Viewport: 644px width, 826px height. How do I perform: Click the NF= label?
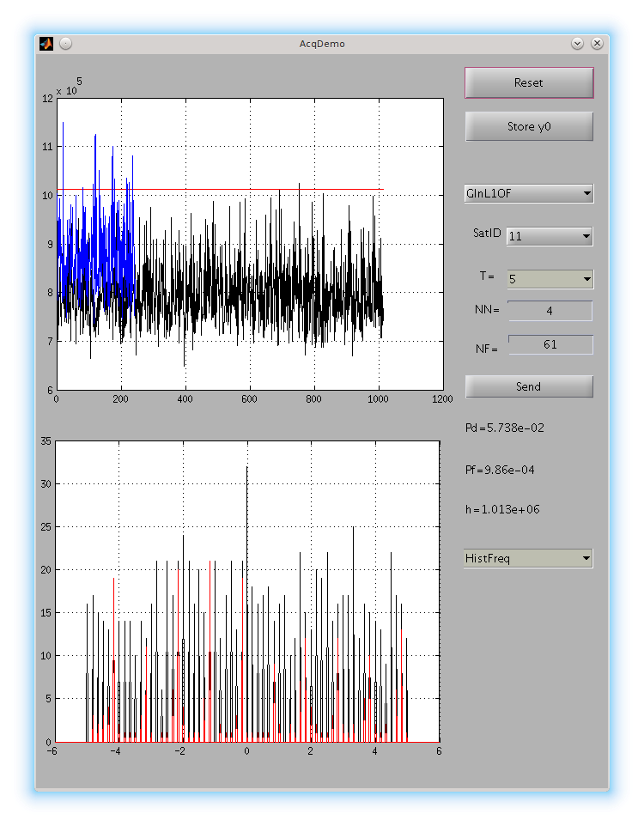486,349
